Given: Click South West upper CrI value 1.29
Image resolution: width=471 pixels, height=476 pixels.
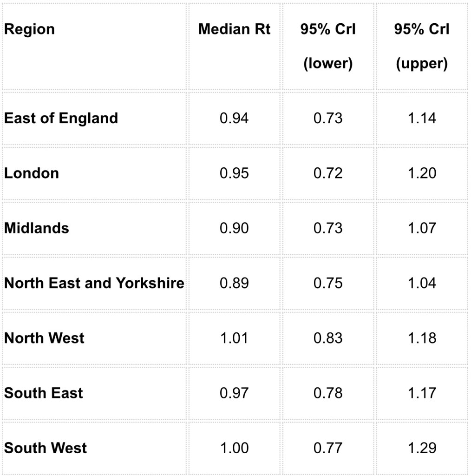Looking at the screenshot, I should [422, 448].
